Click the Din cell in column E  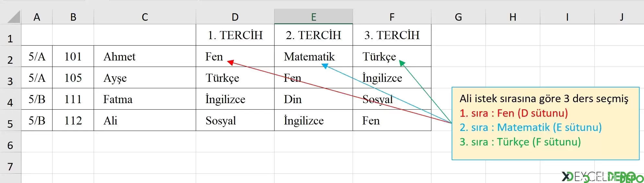[313, 99]
